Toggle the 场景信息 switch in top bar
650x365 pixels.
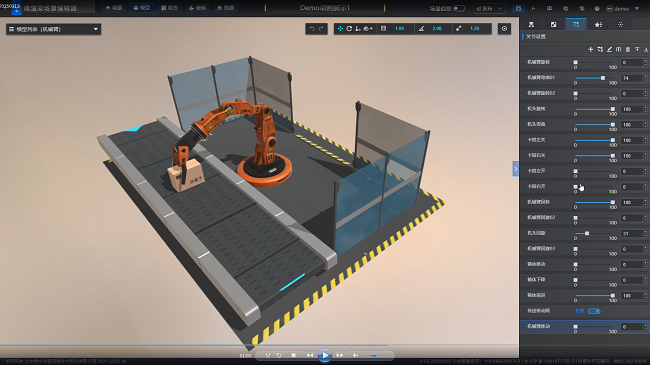(x=459, y=8)
